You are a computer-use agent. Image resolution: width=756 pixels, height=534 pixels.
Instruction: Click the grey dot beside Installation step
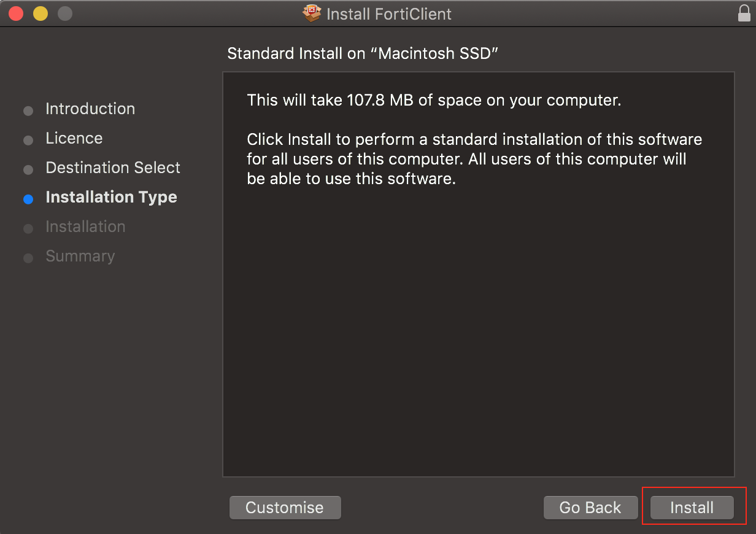pos(28,228)
